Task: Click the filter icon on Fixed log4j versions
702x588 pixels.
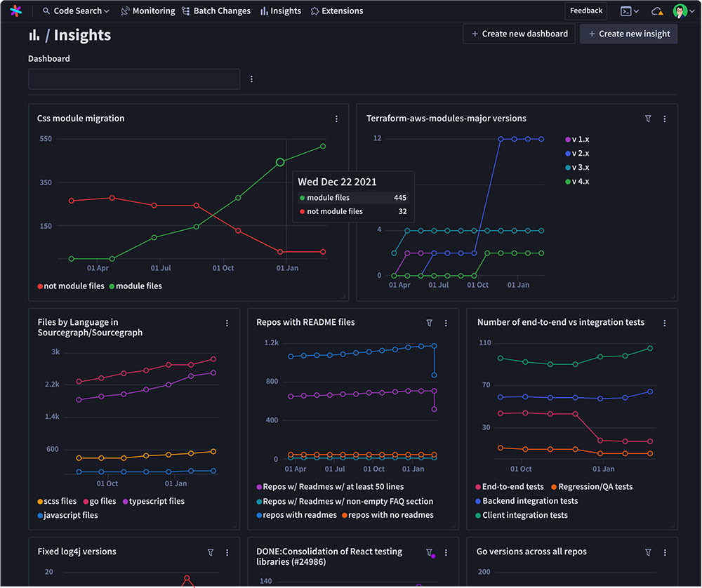Action: point(210,552)
